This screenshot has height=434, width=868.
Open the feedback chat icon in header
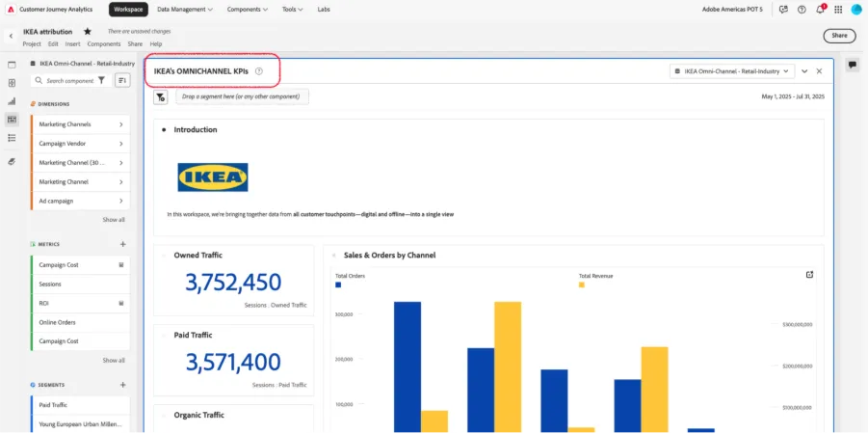tap(783, 10)
